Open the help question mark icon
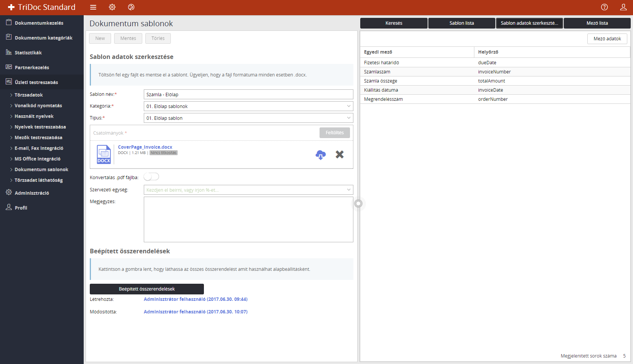This screenshot has width=633, height=364. (604, 7)
